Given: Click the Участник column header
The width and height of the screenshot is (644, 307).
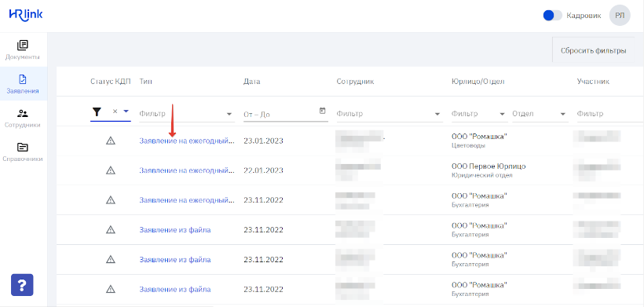Looking at the screenshot, I should click(593, 82).
